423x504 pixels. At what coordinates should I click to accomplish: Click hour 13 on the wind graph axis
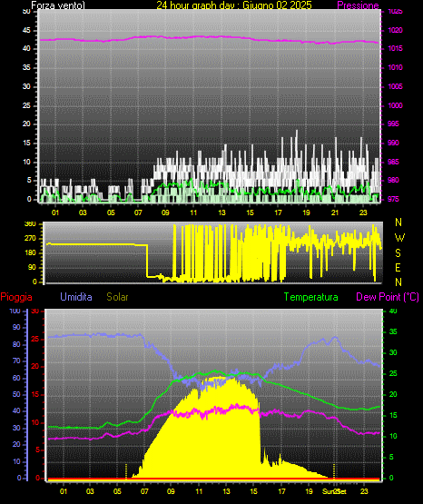(x=221, y=212)
